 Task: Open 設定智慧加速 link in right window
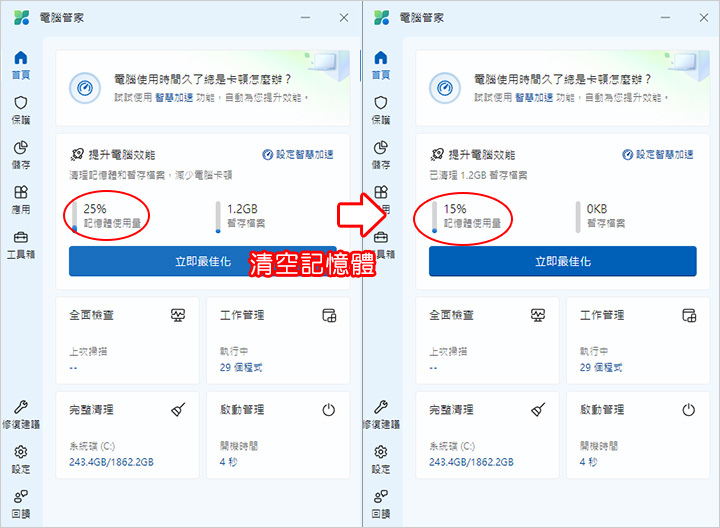[658, 155]
